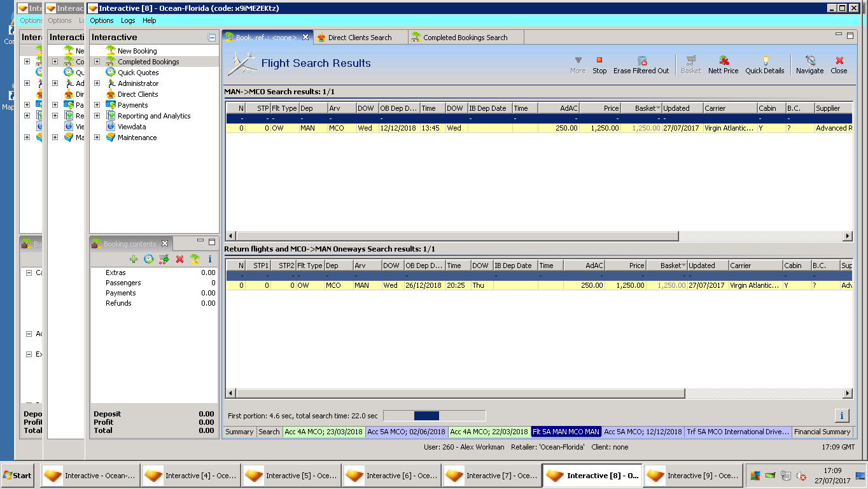
Task: Select the MAN to MCO flight row
Action: pos(539,128)
